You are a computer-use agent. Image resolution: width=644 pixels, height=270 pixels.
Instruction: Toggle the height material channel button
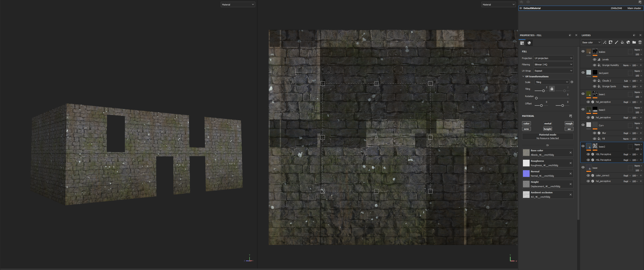[x=547, y=129]
